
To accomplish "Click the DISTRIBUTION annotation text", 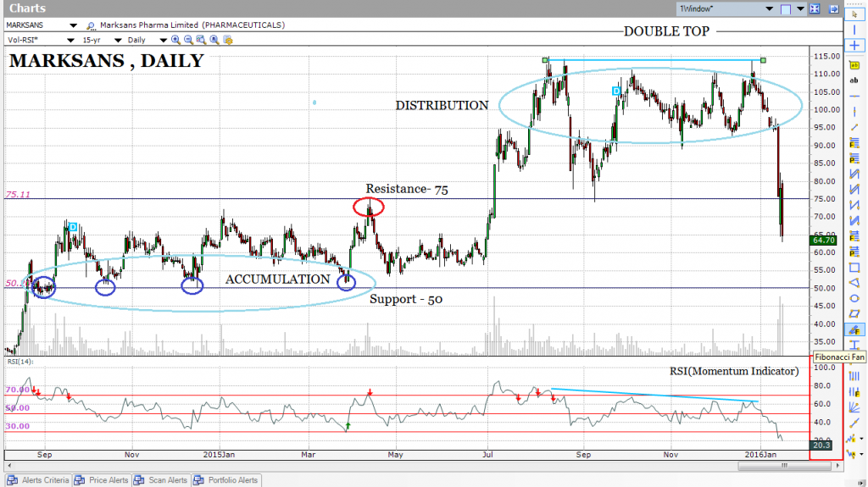I will tap(442, 106).
